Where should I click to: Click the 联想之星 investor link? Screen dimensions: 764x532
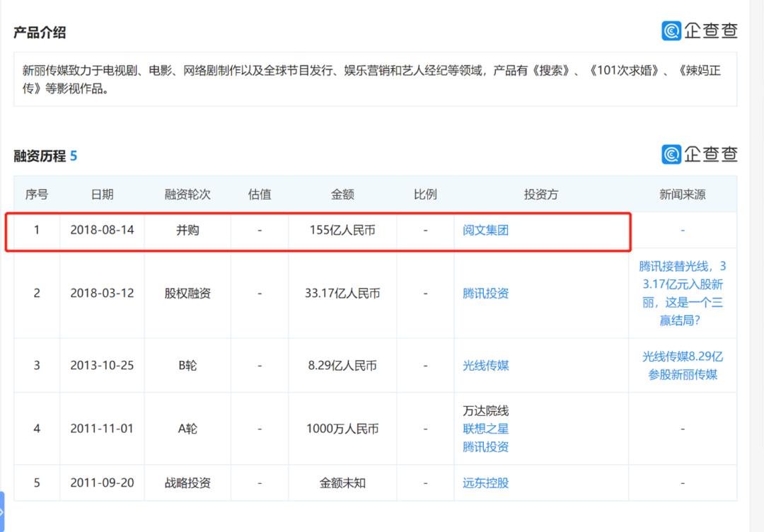pyautogui.click(x=485, y=429)
